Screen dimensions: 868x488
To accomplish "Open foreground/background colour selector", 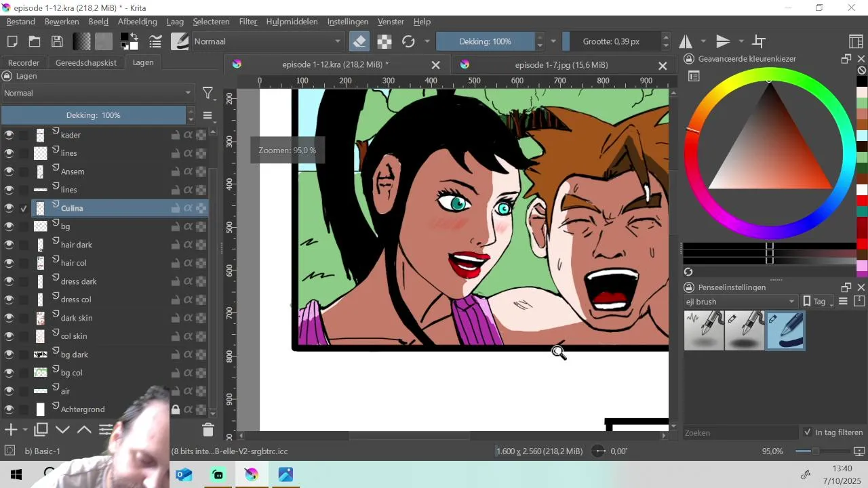I will (129, 41).
